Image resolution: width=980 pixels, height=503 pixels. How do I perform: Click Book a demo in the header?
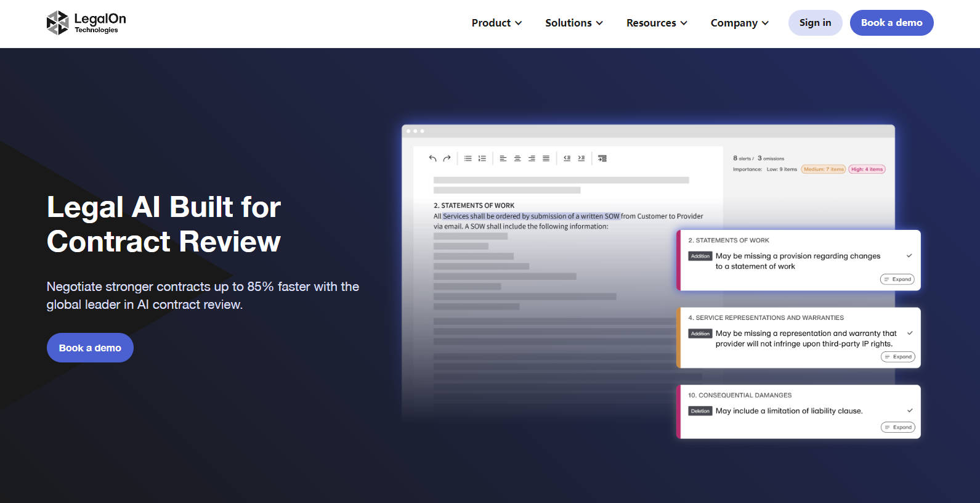[x=891, y=23]
